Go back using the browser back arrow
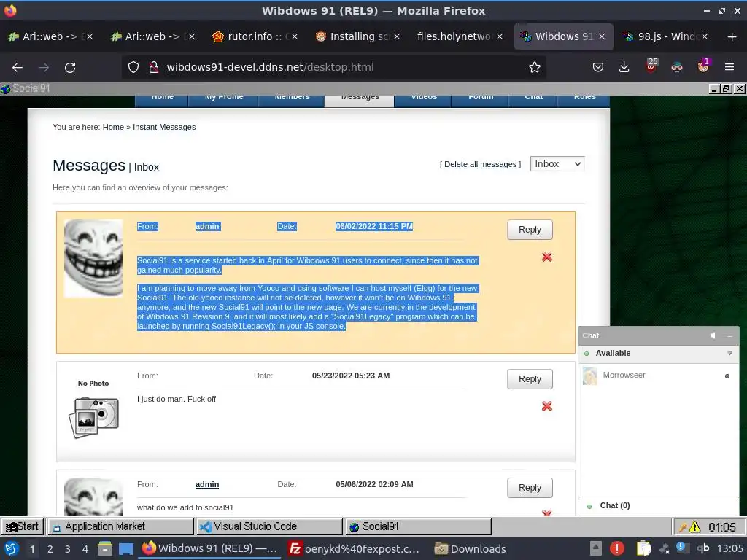Image resolution: width=747 pixels, height=560 pixels. (x=18, y=68)
